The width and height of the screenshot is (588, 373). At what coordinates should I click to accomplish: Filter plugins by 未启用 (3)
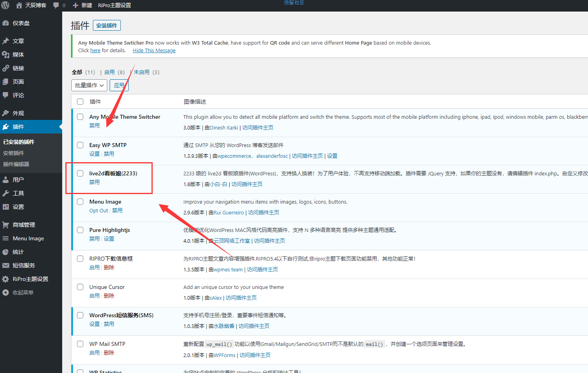tap(147, 72)
